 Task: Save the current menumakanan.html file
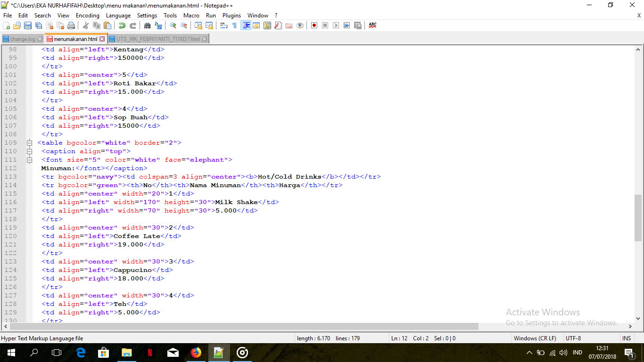point(27,25)
